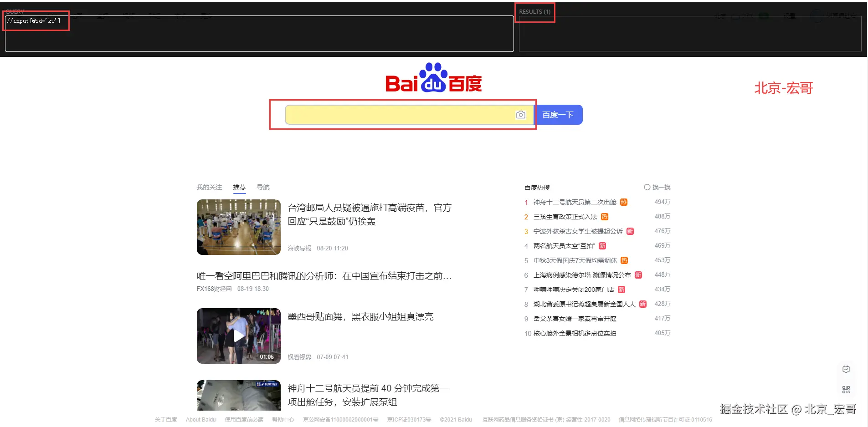The height and width of the screenshot is (427, 868).
Task: Open hot search 宁波外教杀害女学生被提起公诉
Action: pos(578,231)
